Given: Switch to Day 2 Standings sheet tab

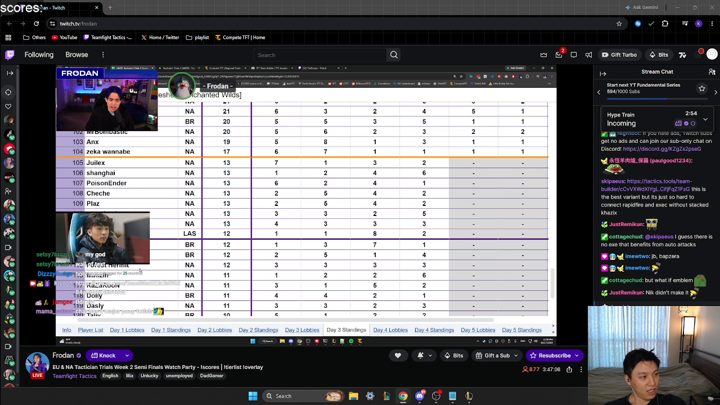Looking at the screenshot, I should (258, 330).
